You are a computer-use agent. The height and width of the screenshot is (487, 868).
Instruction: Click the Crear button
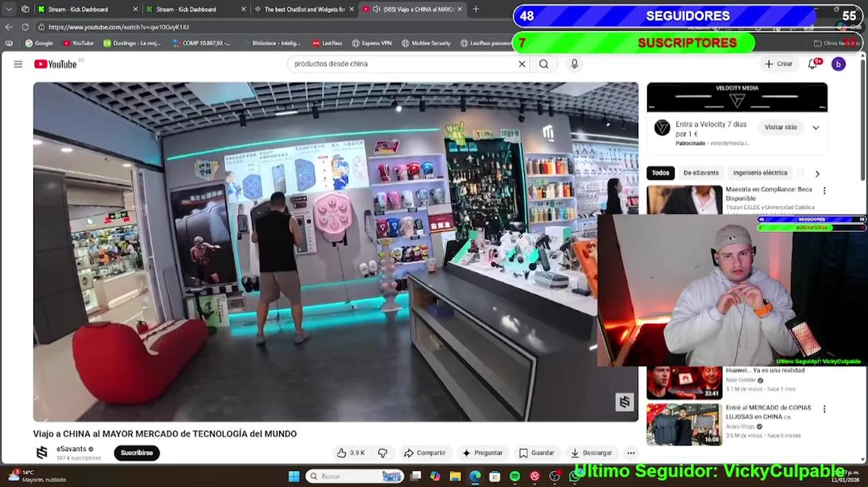point(778,64)
